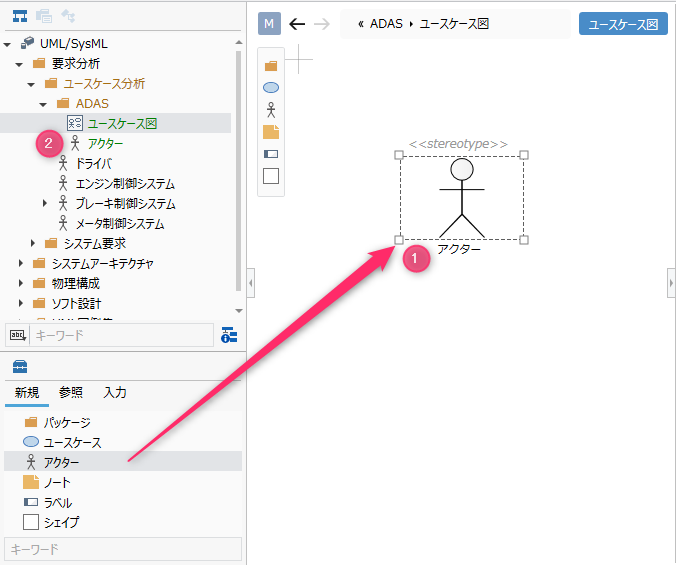
Task: Collapse the 要求分析 folder
Action: click(x=19, y=64)
